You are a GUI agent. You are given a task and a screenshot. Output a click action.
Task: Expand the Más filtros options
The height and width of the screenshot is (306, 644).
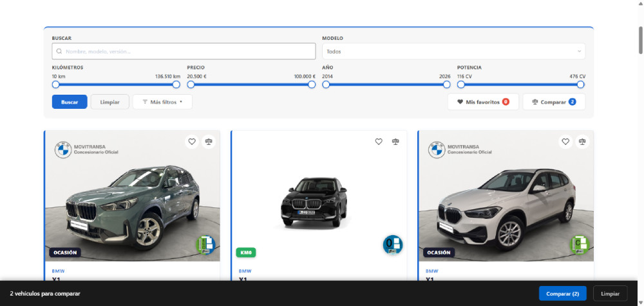tap(162, 102)
